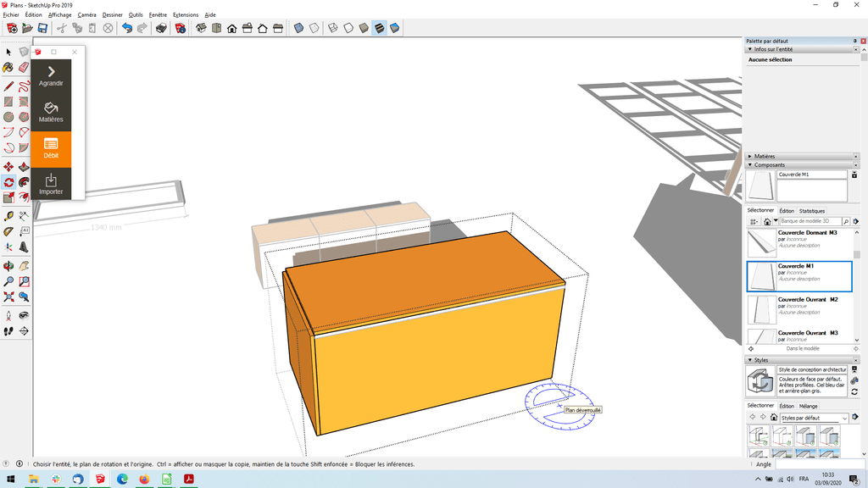The image size is (868, 488).
Task: Switch to Front house view icon
Action: [x=232, y=28]
